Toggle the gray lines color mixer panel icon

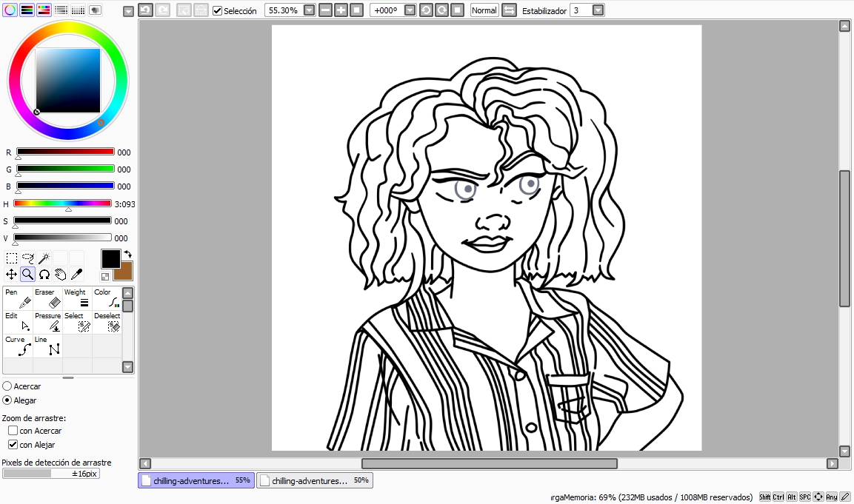coord(61,10)
